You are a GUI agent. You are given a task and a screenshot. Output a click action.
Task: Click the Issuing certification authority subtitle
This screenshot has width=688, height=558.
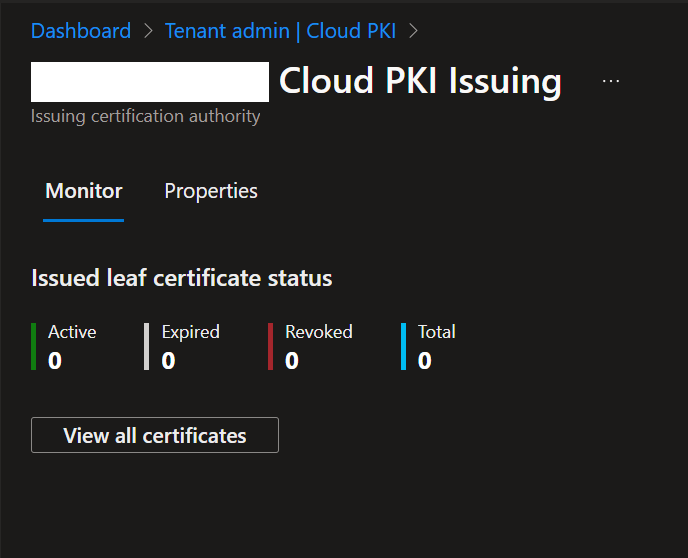[146, 116]
